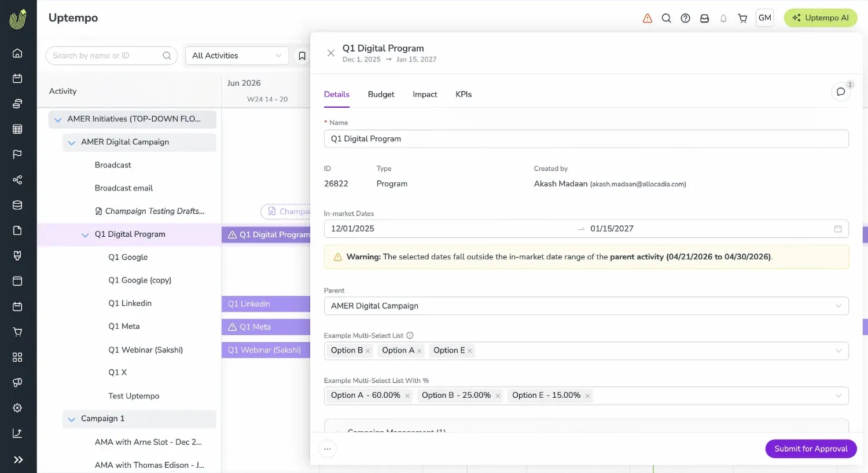Screen dimensions: 868x473
Task: Open the magnifier search icon in top bar
Action: coord(667,19)
